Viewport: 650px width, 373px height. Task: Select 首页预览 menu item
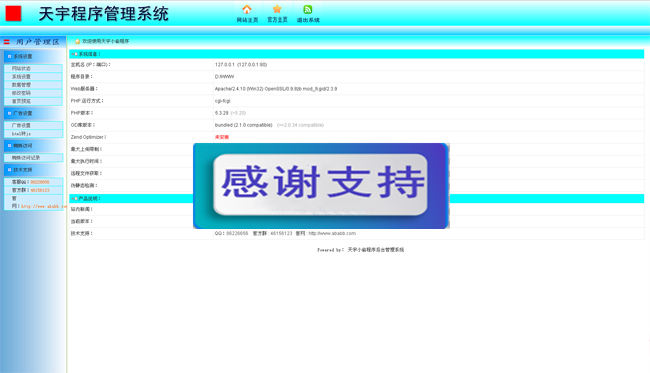pos(33,101)
